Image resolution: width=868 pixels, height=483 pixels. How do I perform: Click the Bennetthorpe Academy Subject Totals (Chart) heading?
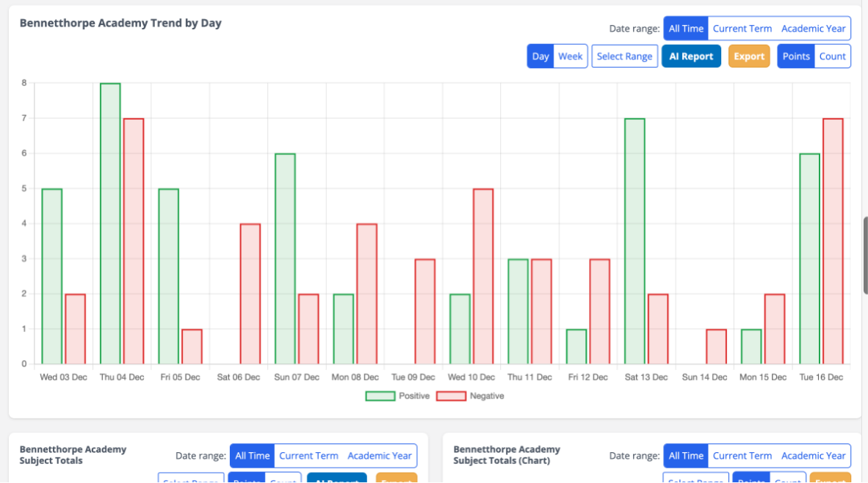click(507, 455)
